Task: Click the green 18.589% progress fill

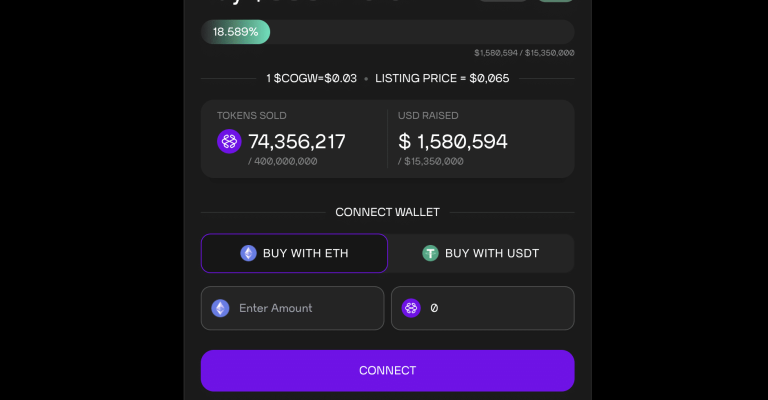Action: 236,32
